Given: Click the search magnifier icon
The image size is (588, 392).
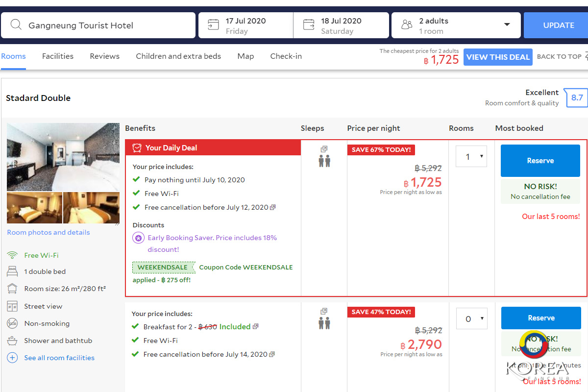Looking at the screenshot, I should click(x=16, y=25).
